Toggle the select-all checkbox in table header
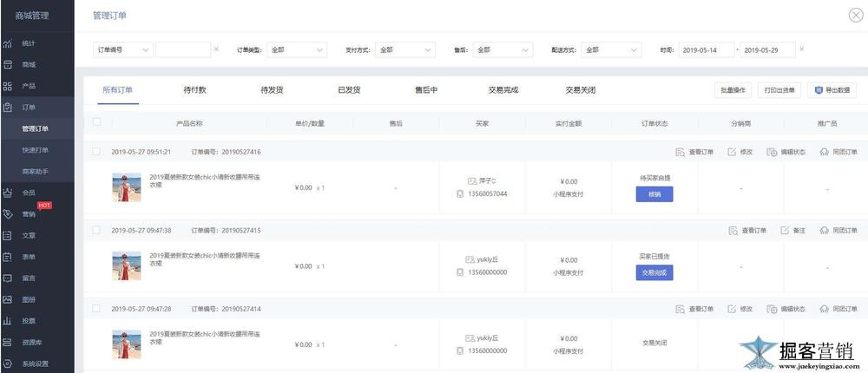This screenshot has height=373, width=868. pos(97,121)
